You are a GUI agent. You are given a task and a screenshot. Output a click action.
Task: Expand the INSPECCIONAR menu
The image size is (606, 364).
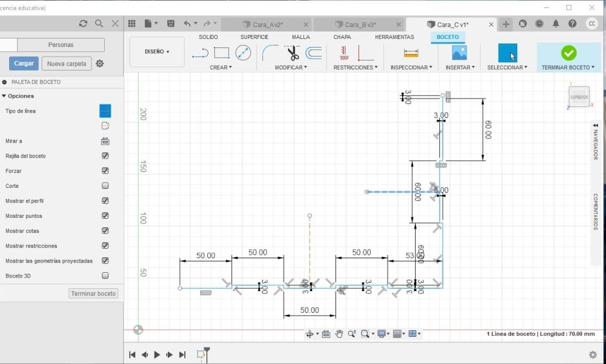click(x=411, y=67)
